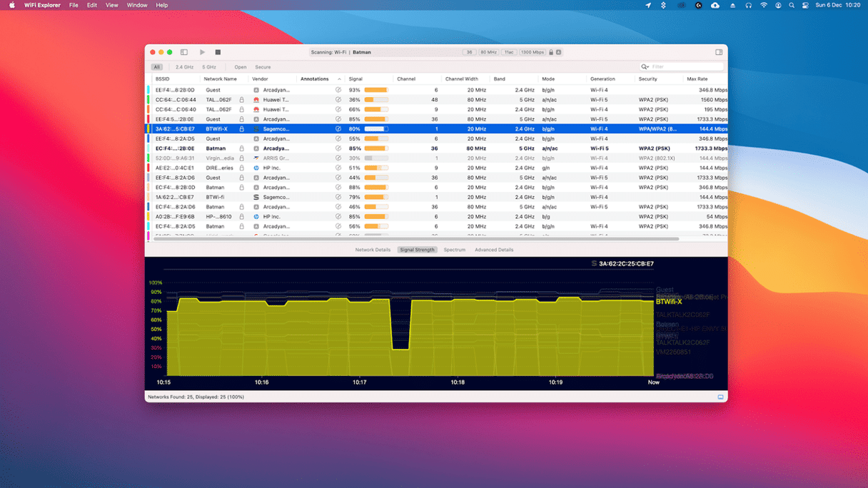Switch to the Network Details tab
Screen dimensions: 868x488
click(373, 250)
